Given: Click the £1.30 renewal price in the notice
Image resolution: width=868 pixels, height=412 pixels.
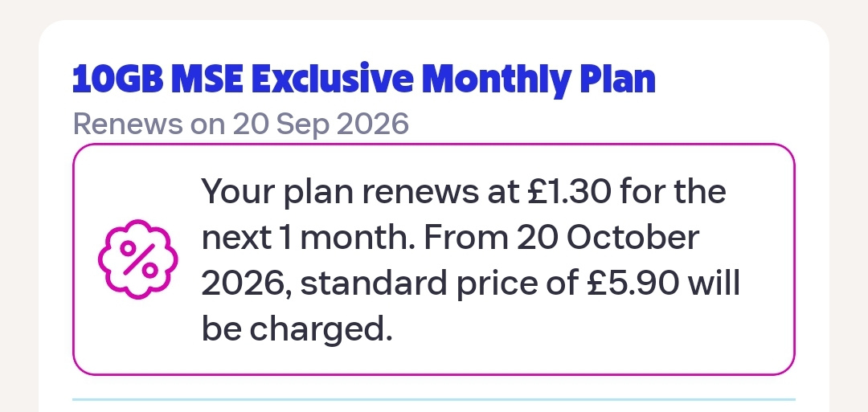Looking at the screenshot, I should (x=570, y=191).
